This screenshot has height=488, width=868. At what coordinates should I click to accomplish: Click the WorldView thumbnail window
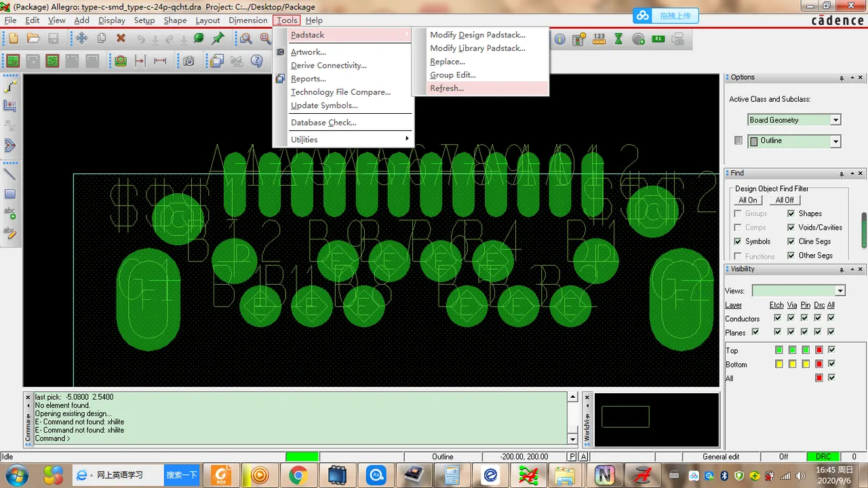tap(656, 419)
